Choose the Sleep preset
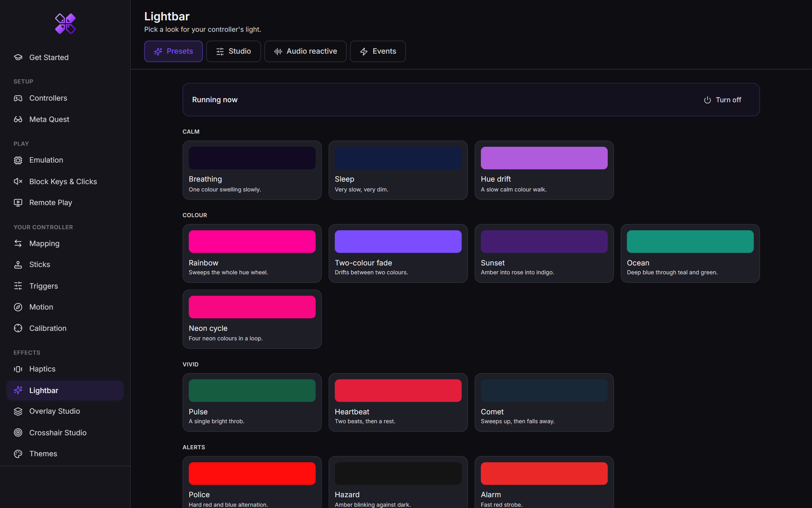Image resolution: width=812 pixels, height=508 pixels. point(398,170)
